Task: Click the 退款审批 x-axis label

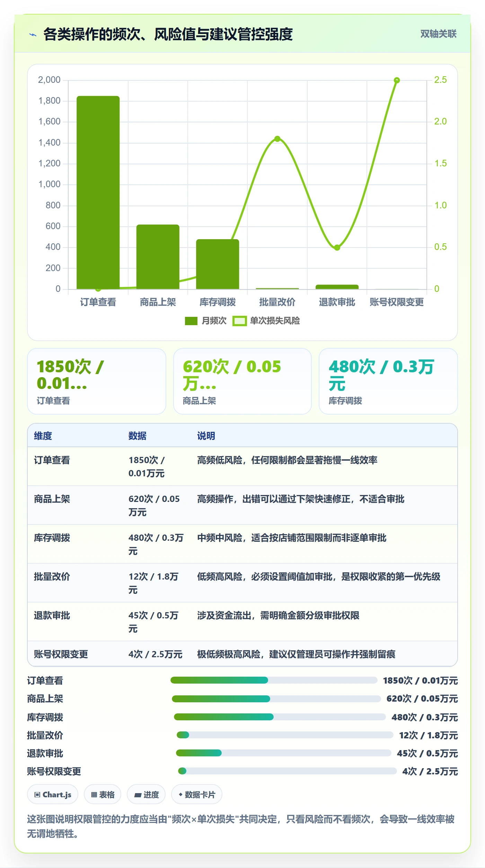Action: coord(337,302)
